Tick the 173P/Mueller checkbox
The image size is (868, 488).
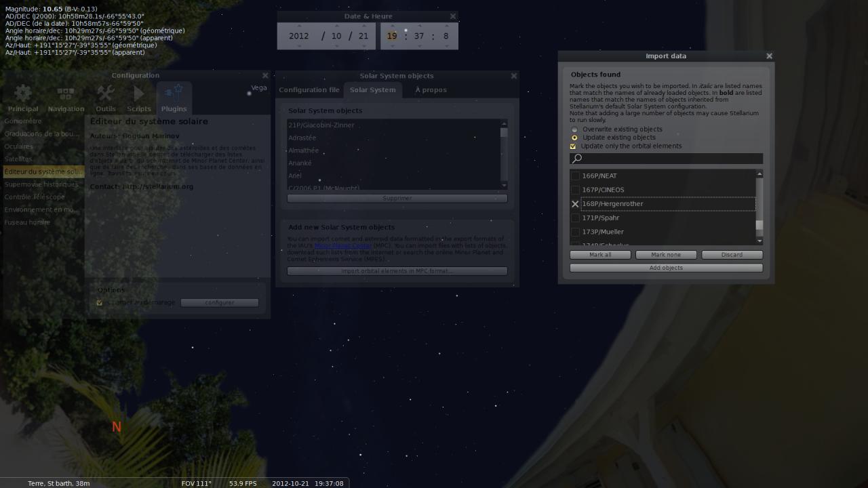point(575,232)
